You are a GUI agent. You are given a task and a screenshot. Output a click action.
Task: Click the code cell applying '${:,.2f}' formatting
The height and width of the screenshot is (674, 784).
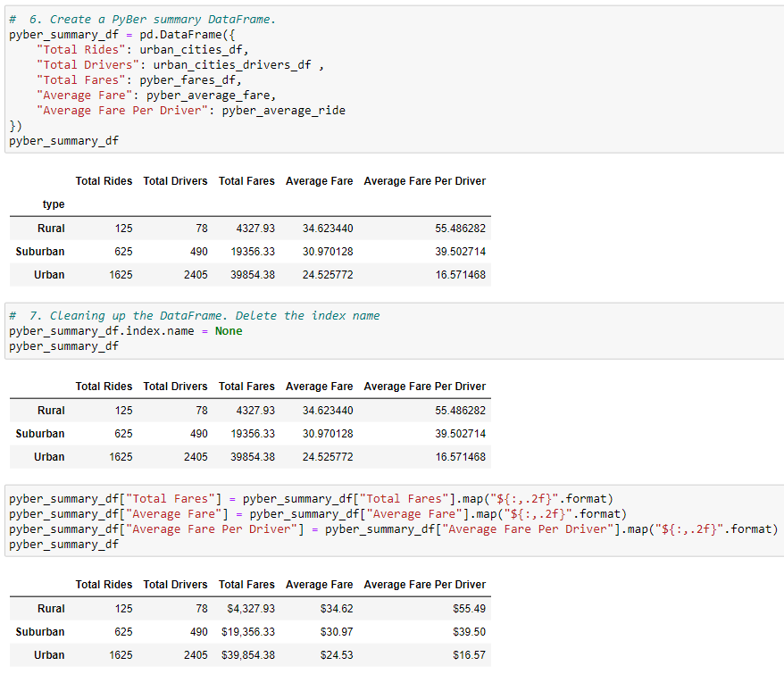[268, 520]
